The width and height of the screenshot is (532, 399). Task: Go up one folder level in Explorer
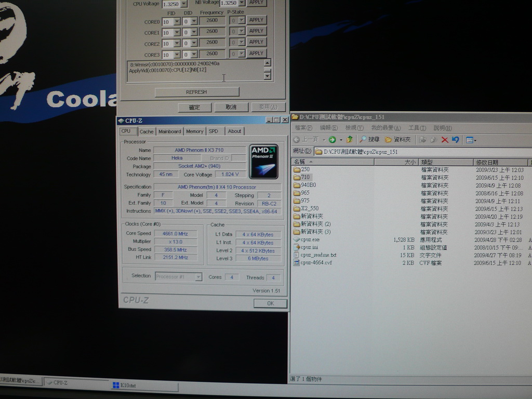[350, 139]
